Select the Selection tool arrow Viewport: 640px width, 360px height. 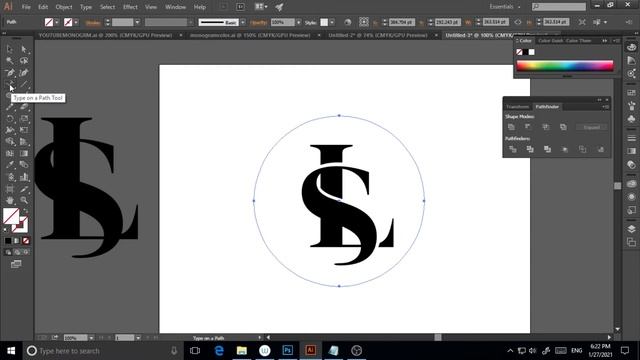pos(9,49)
